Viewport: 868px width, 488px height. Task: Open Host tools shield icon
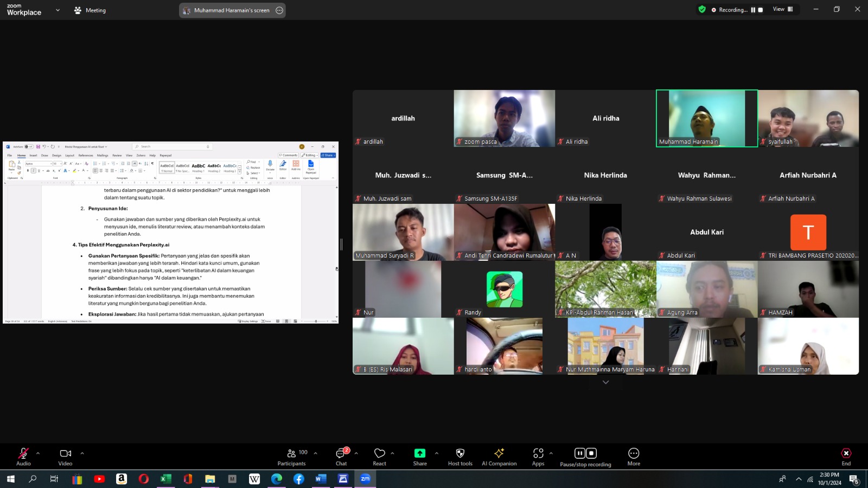(460, 457)
